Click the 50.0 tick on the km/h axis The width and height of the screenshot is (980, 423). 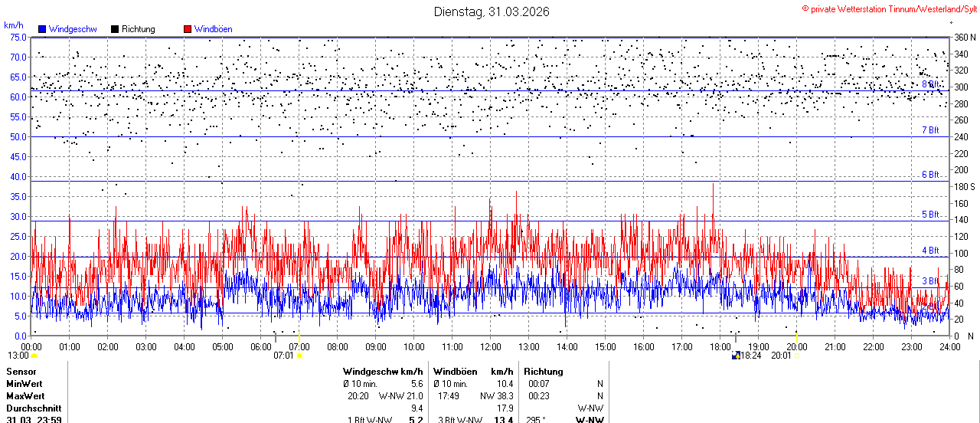(18, 136)
